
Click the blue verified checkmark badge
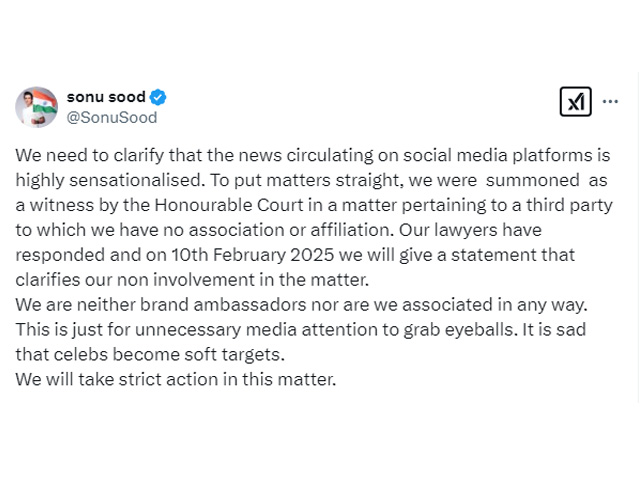158,98
